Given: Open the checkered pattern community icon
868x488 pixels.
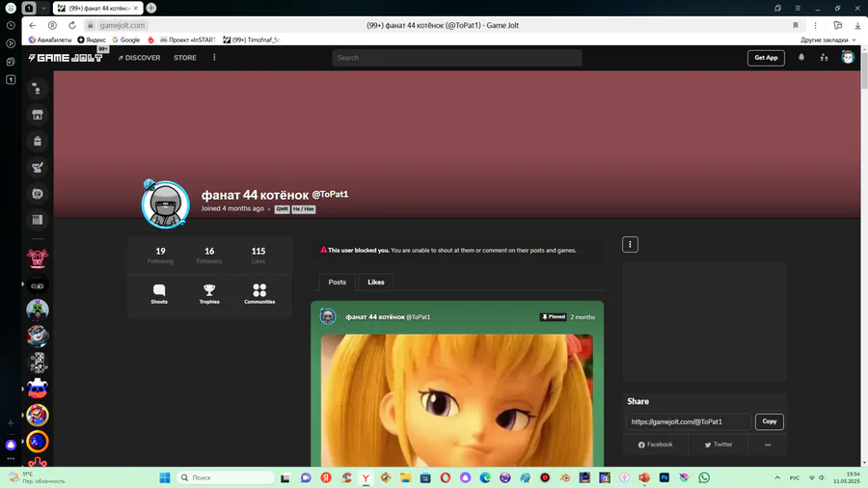Looking at the screenshot, I should coord(37,363).
